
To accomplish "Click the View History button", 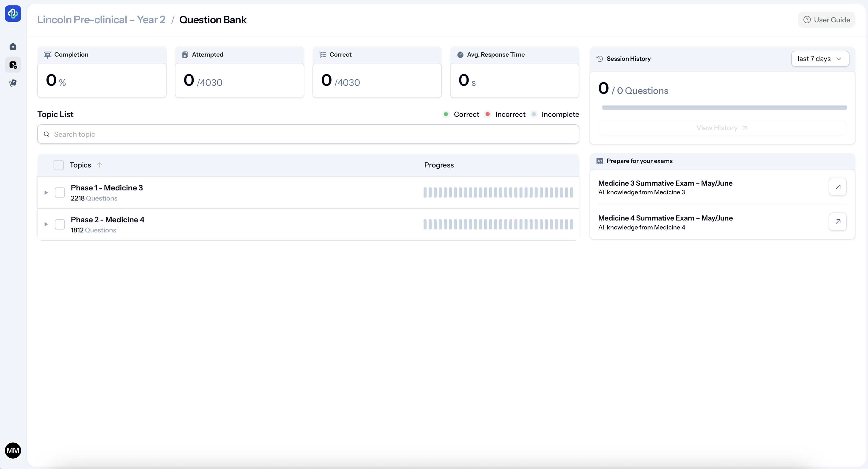I will (722, 128).
